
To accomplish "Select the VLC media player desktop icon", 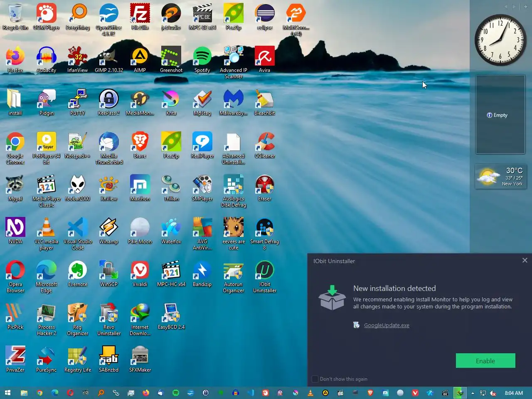I will point(47,234).
